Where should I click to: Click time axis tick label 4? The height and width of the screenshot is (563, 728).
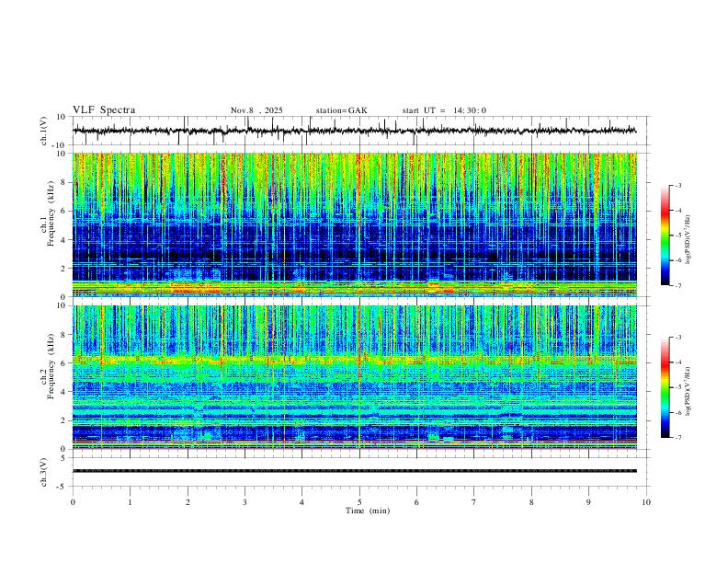(302, 502)
